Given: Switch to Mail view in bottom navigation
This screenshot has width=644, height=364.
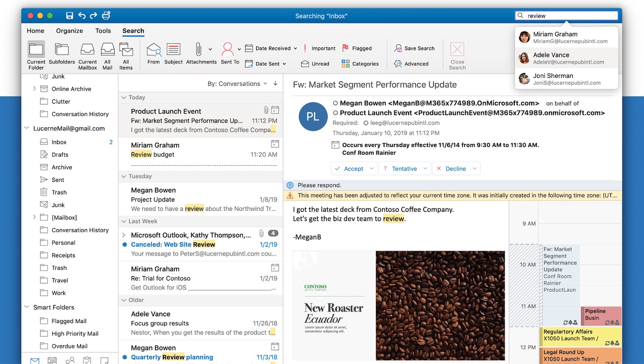Looking at the screenshot, I should pos(34,361).
